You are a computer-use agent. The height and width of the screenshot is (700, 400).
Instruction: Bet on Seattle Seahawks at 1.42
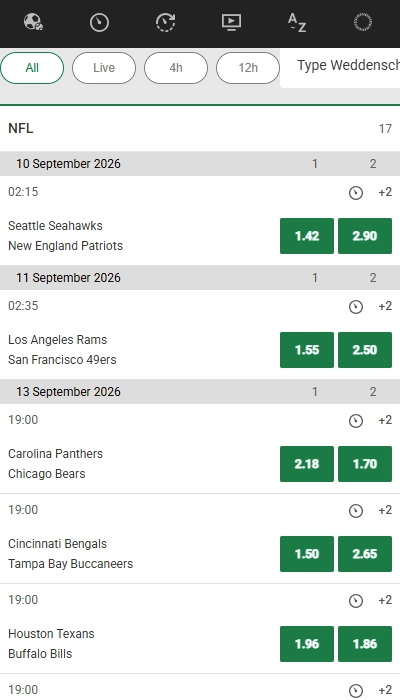point(307,236)
